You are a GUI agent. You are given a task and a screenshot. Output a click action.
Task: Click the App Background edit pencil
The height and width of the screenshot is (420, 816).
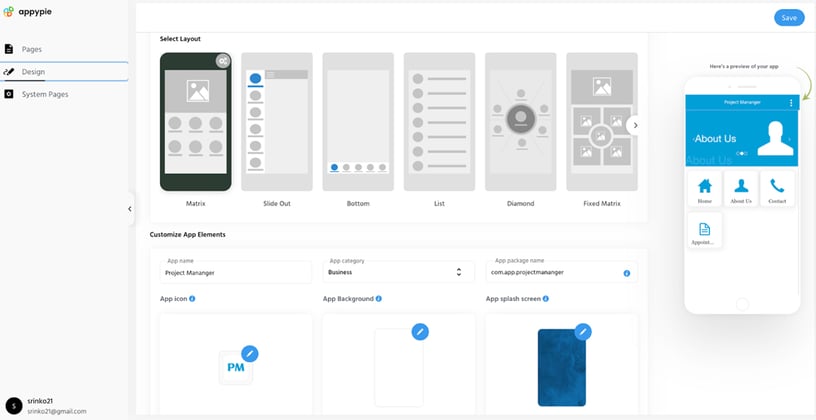coord(420,331)
